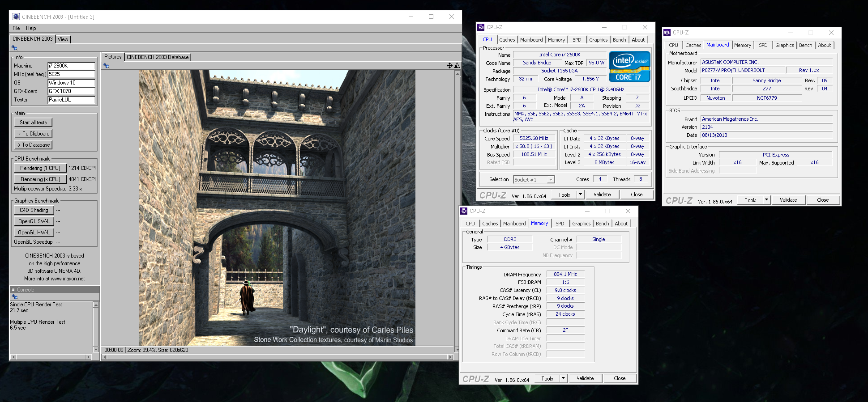Click the move crosshair icon above picture
This screenshot has width=868, height=402.
point(449,66)
